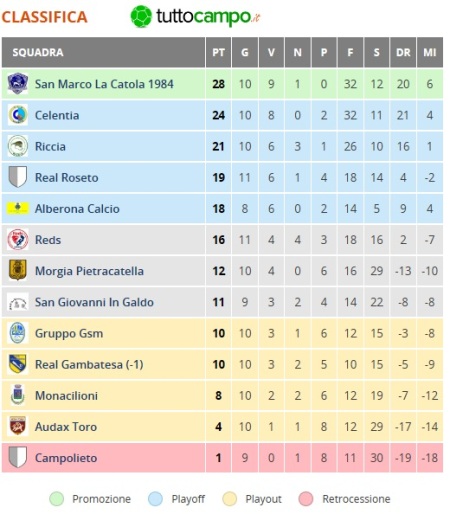Click the San Marco La Catola team crest
450x514 pixels.
18,84
